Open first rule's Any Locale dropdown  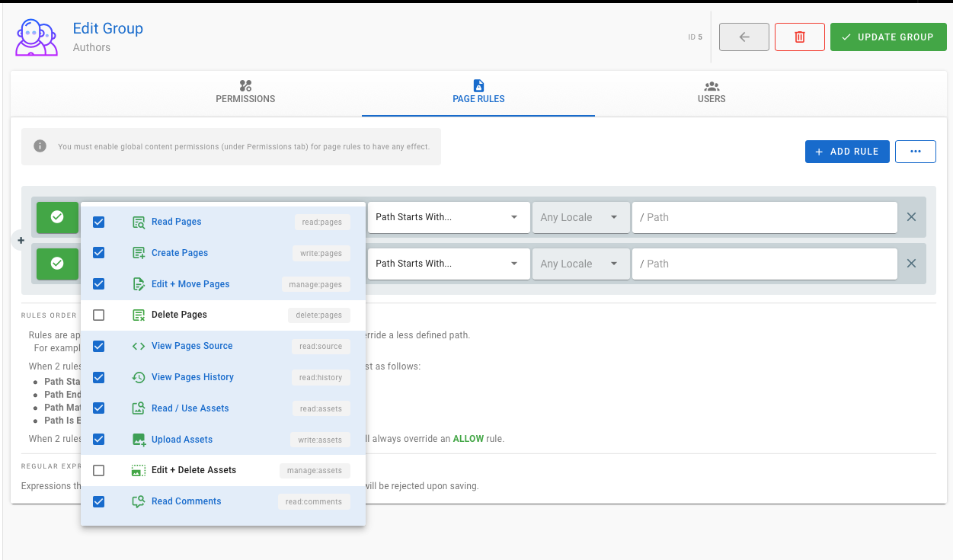[x=581, y=217]
